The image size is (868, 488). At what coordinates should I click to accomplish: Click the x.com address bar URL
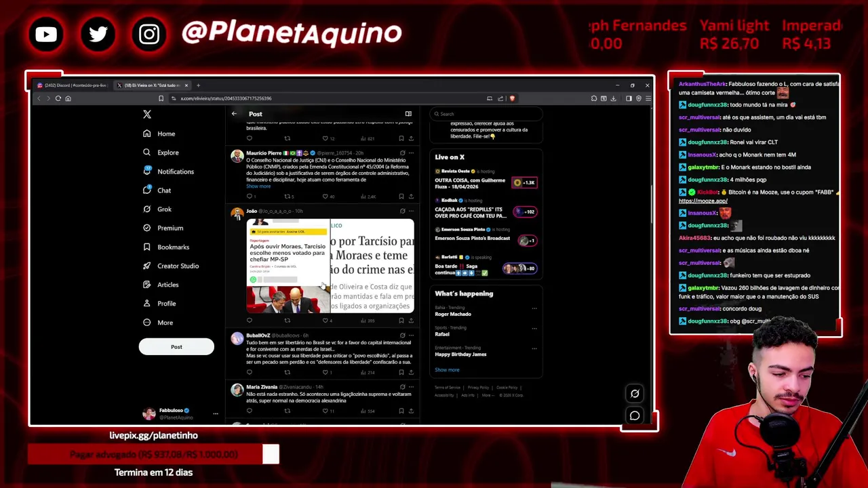(x=226, y=98)
